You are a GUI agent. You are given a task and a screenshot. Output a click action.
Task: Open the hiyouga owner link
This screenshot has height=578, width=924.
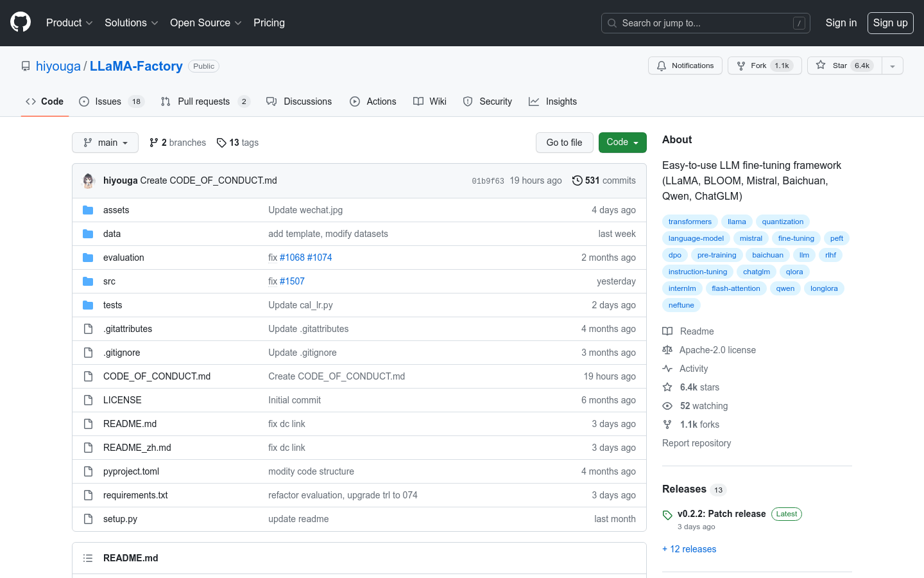58,66
